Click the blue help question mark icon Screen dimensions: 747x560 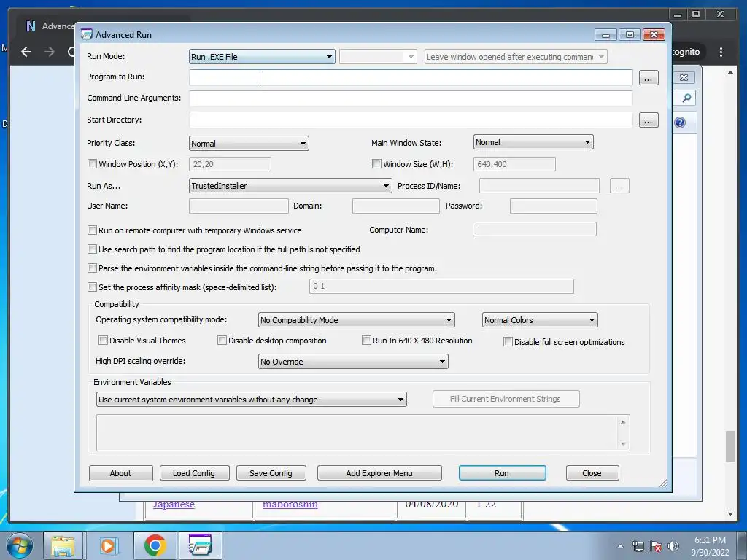pos(680,122)
